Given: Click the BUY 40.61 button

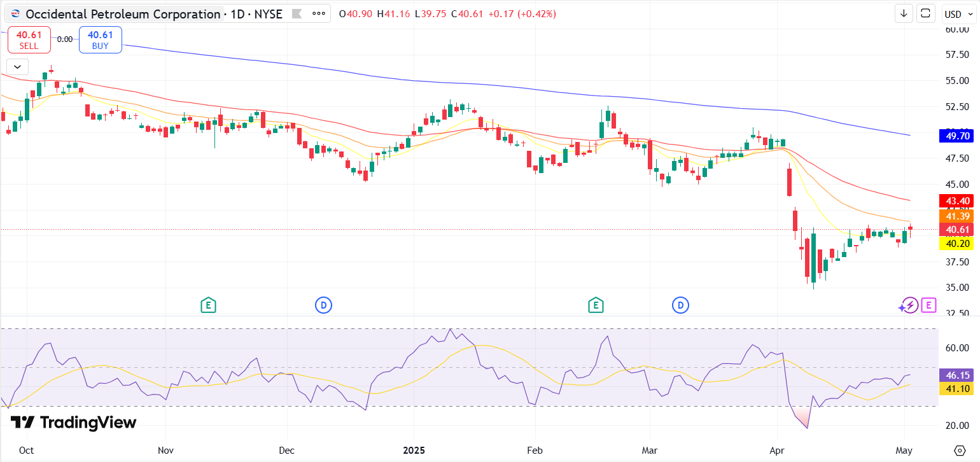Looking at the screenshot, I should point(101,39).
